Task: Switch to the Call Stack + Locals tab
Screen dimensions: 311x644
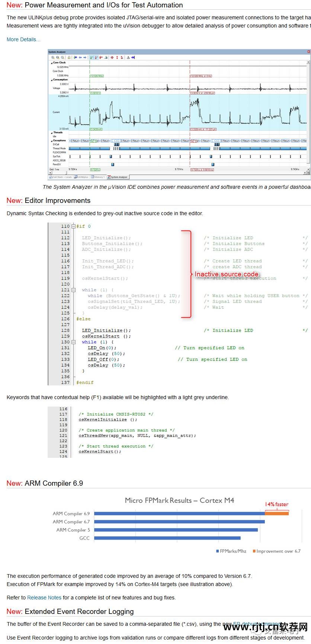Action: click(61, 177)
